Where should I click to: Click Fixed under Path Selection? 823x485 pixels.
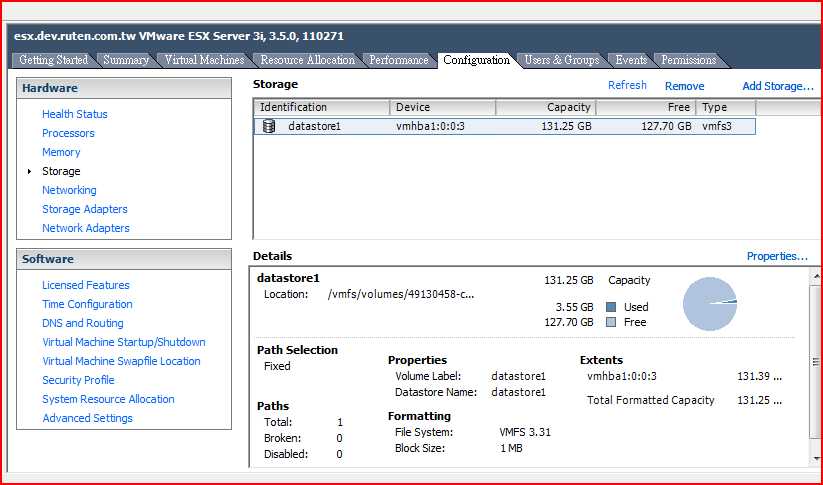(277, 366)
